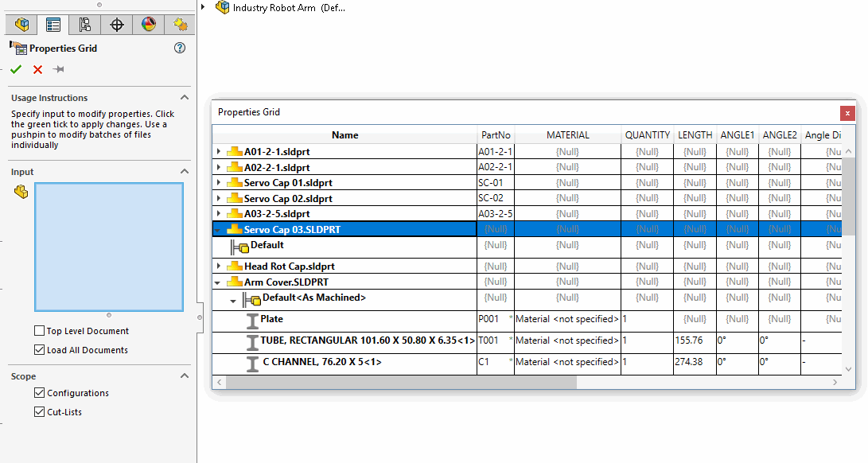Click the component icon beside the Input box

(21, 192)
